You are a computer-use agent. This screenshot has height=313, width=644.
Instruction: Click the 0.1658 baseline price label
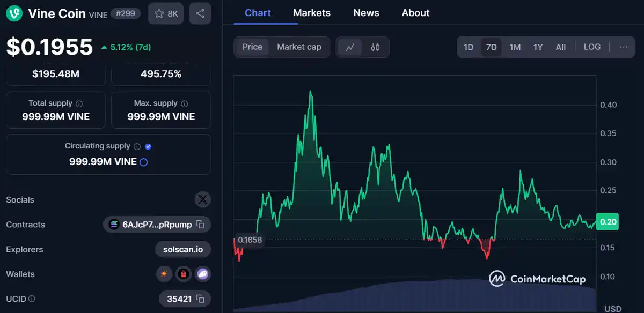point(250,240)
